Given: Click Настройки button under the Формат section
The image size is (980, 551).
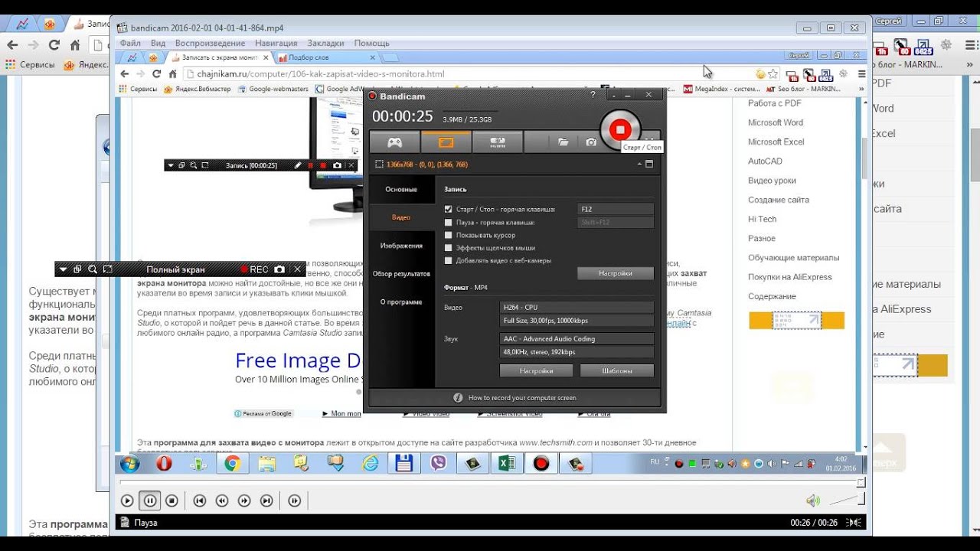Looking at the screenshot, I should 536,371.
